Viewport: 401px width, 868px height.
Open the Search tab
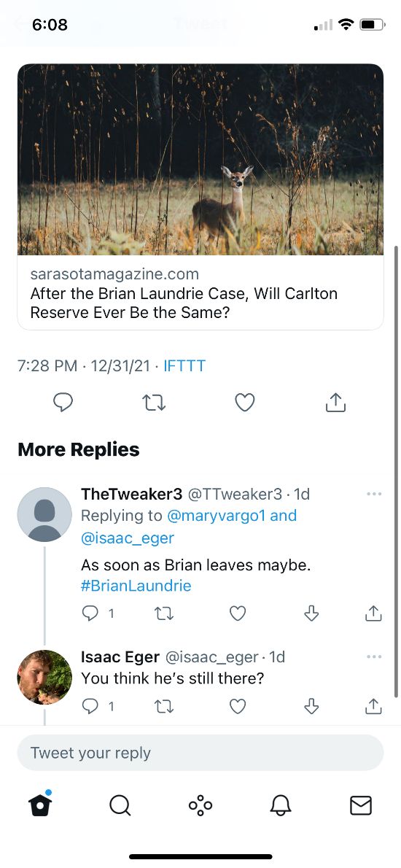coord(120,805)
